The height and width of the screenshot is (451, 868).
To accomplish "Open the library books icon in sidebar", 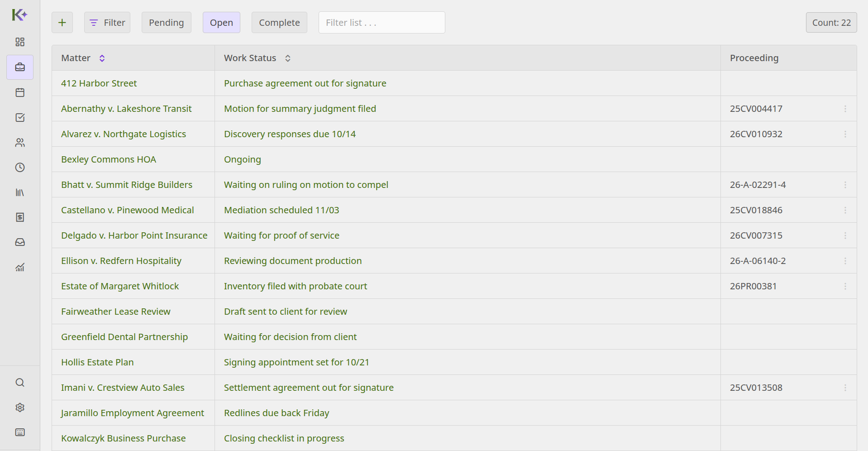I will click(x=20, y=192).
